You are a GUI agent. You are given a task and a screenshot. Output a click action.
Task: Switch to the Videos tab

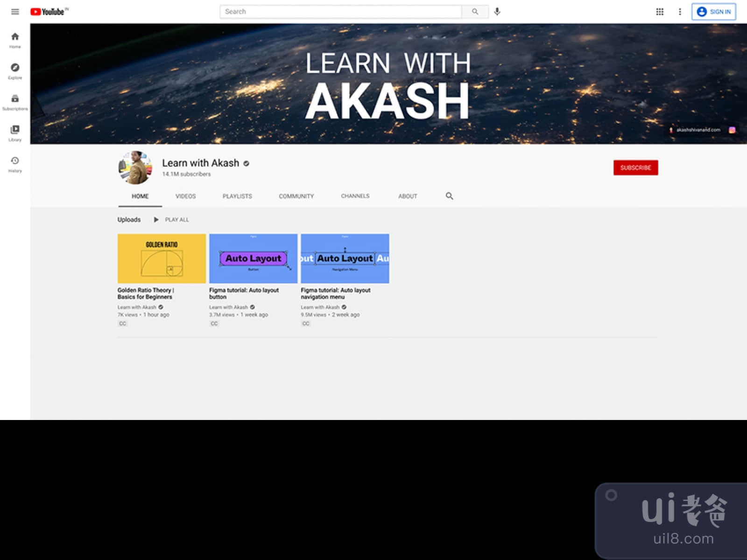(x=185, y=196)
